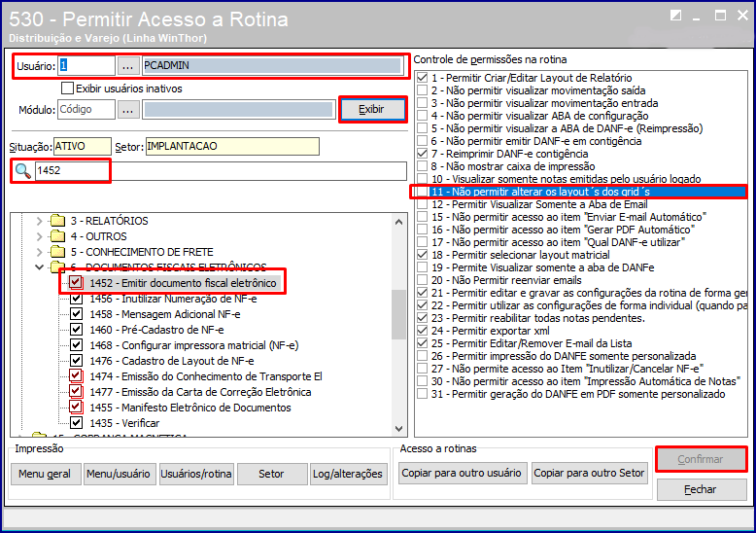Expand the 3 - RELATÓRIOS tree node
Viewport: 756px width, 533px height.
point(40,221)
